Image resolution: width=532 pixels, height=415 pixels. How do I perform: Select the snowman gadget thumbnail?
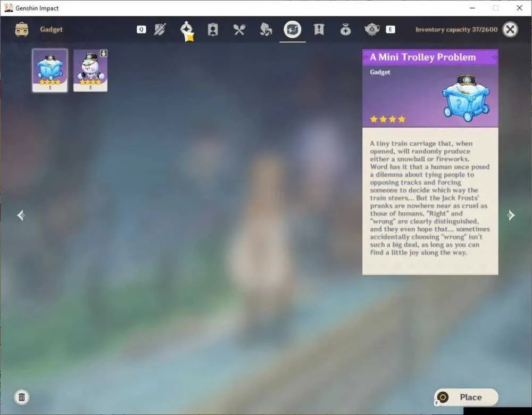click(90, 70)
